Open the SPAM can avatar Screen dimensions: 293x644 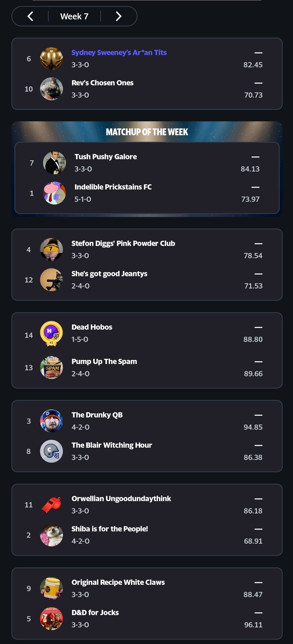point(51,368)
